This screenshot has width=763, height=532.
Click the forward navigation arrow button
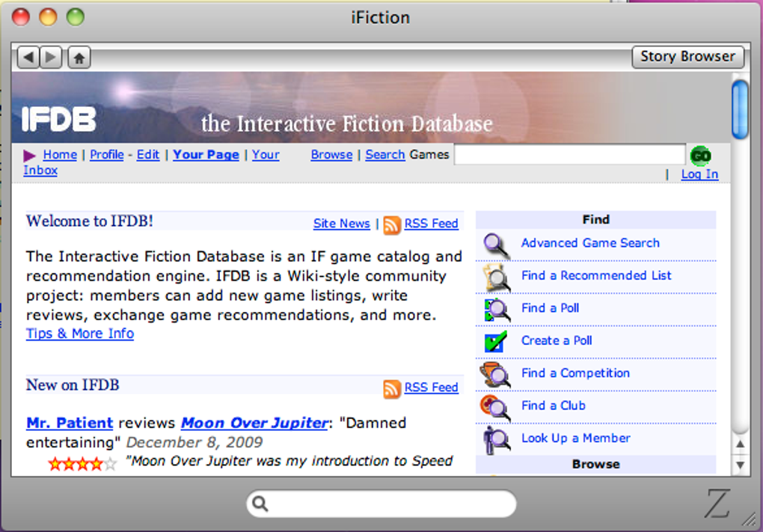click(x=50, y=57)
